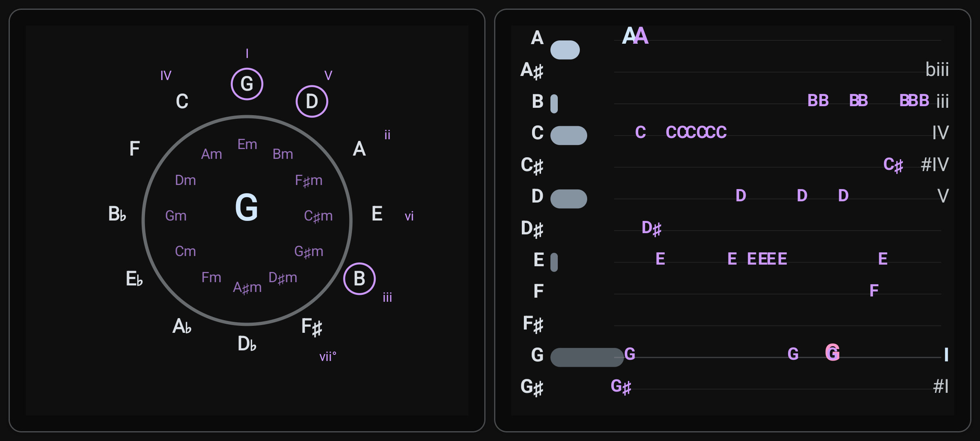Click the large G key center
This screenshot has width=980, height=441.
click(x=247, y=207)
